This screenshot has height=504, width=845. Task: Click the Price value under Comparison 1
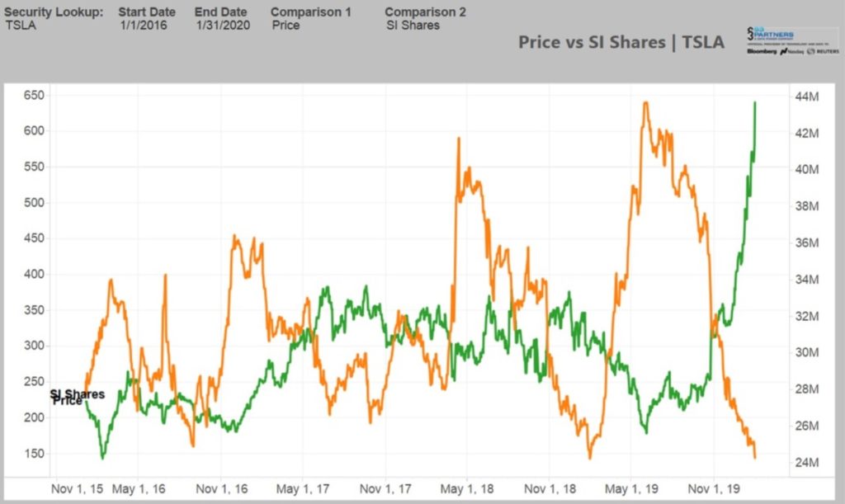pos(286,26)
